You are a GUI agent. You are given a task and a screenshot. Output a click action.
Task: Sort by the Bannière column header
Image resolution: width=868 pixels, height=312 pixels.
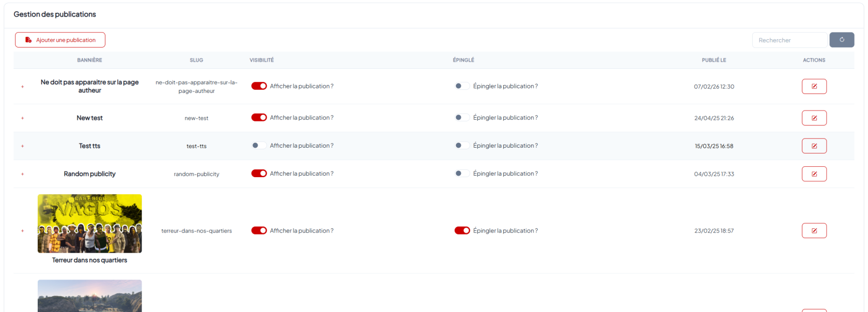coord(90,60)
